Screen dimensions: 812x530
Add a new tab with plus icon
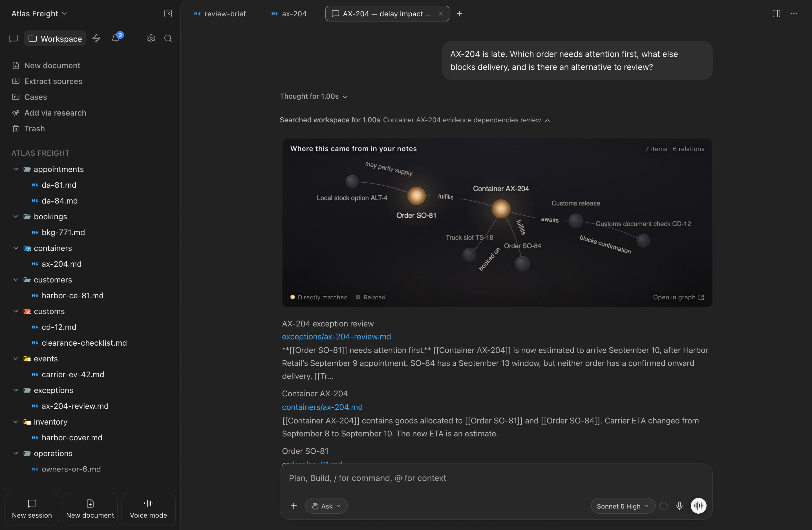click(x=460, y=14)
